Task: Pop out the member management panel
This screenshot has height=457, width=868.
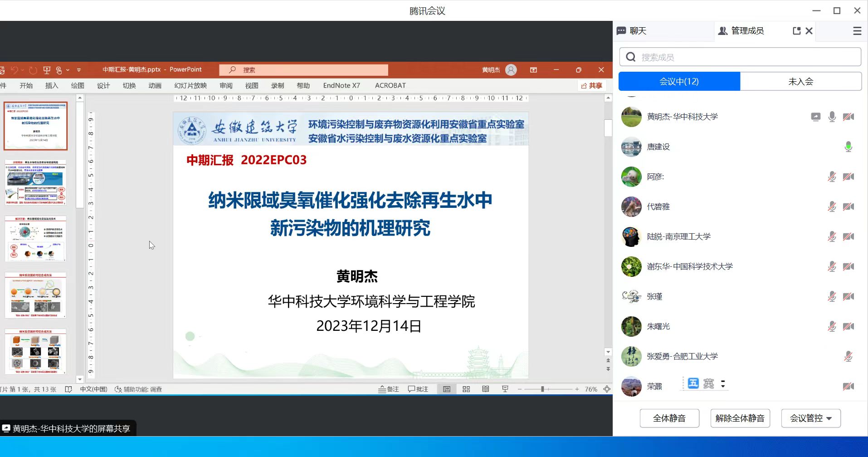Action: pos(796,31)
